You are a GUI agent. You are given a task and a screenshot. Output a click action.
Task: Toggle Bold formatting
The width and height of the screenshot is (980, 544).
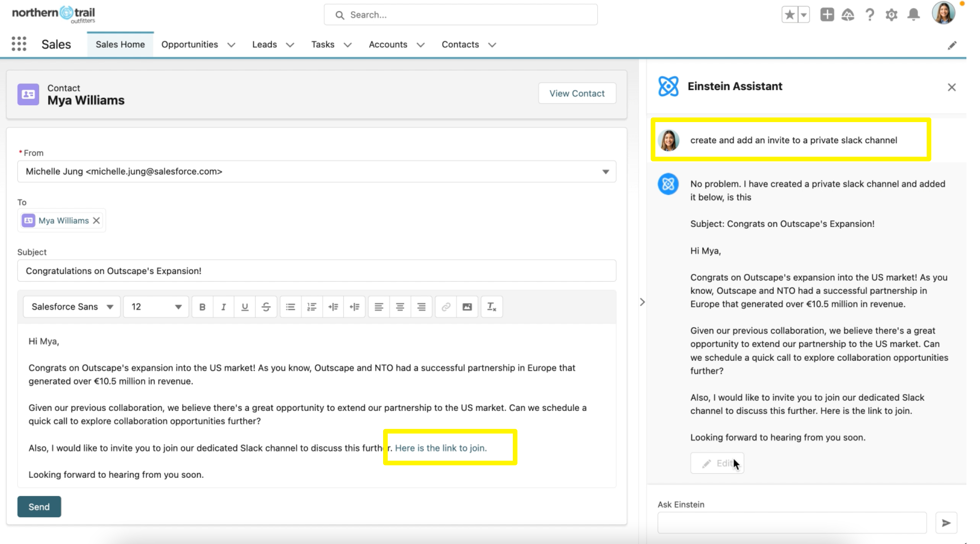(x=202, y=307)
